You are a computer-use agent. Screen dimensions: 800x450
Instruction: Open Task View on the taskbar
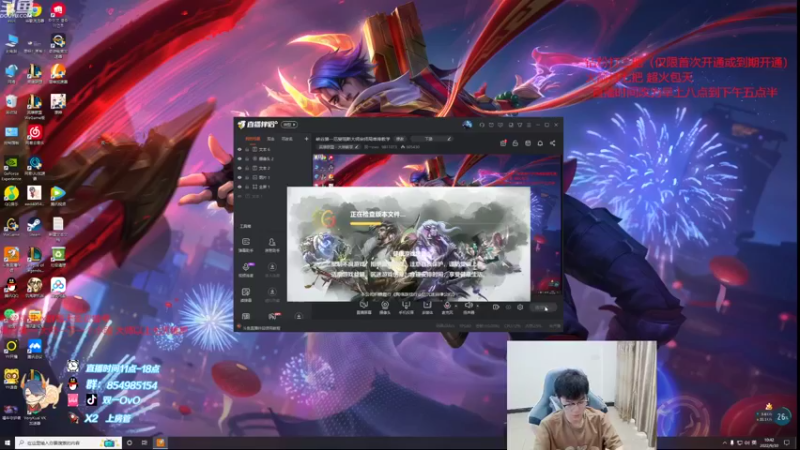pyautogui.click(x=144, y=443)
